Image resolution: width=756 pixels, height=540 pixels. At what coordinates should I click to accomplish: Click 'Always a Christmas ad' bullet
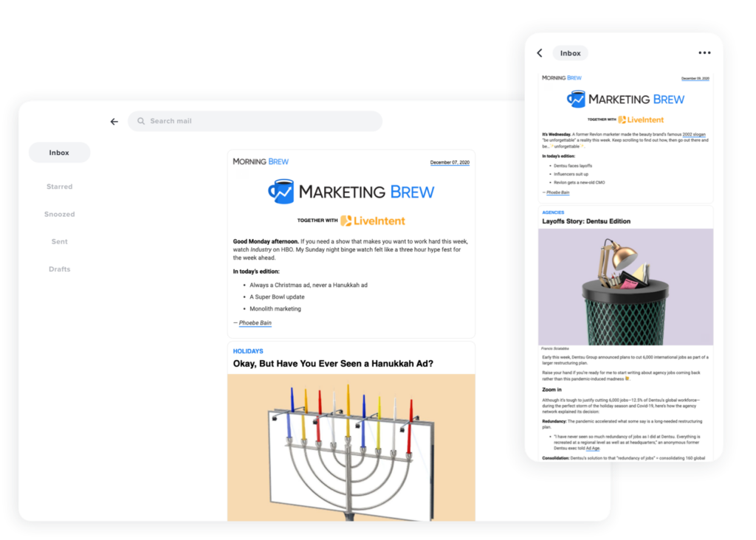coord(309,285)
